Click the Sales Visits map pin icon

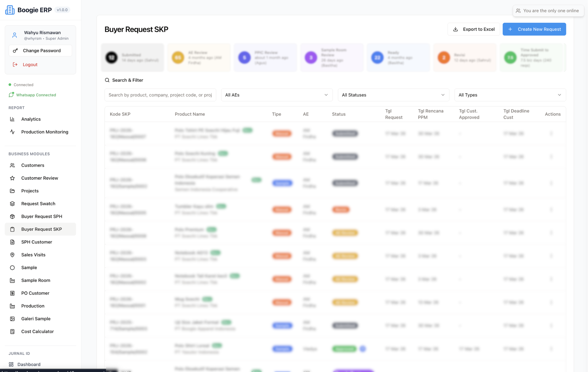(x=12, y=255)
